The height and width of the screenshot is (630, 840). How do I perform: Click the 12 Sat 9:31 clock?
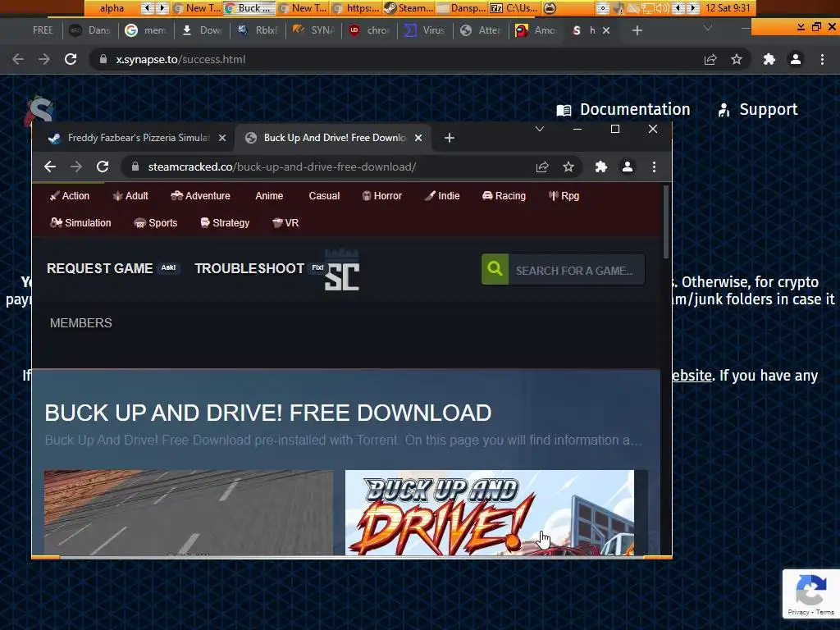tap(728, 8)
